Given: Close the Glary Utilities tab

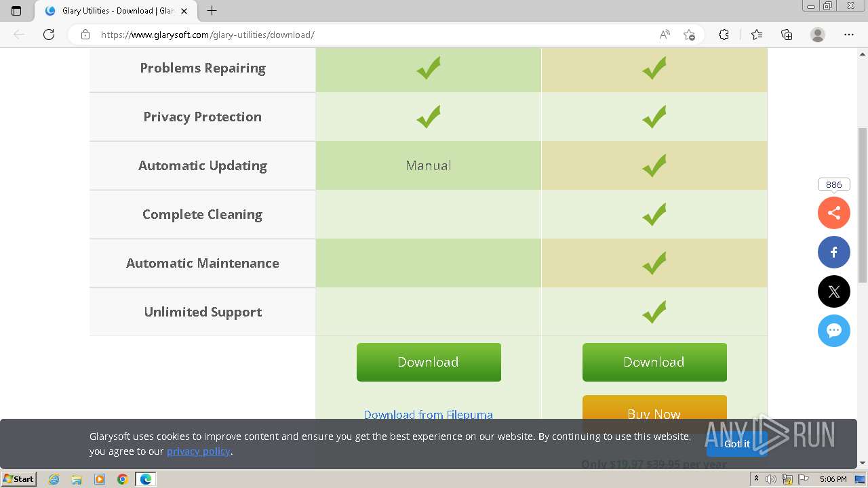Looking at the screenshot, I should pyautogui.click(x=184, y=11).
